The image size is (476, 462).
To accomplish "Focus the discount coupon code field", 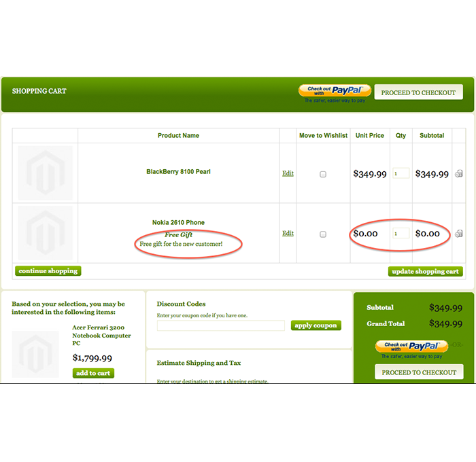I will [221, 325].
